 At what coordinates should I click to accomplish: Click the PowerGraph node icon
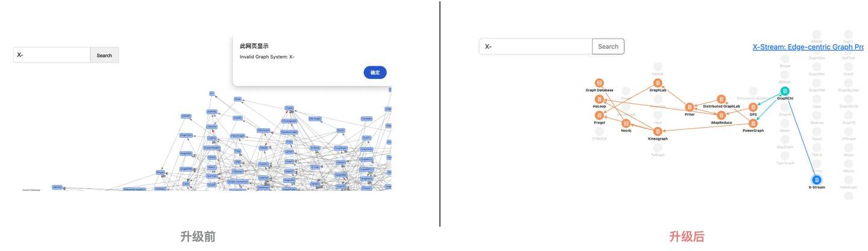753,123
